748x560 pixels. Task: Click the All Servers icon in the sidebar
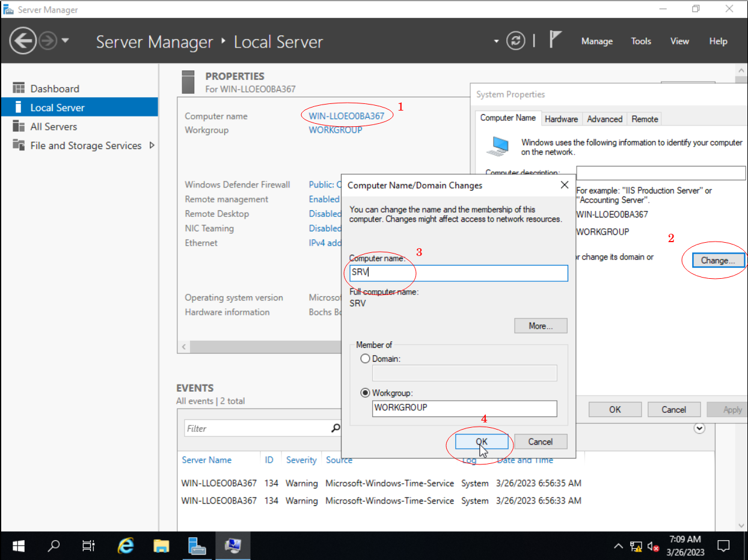click(19, 126)
